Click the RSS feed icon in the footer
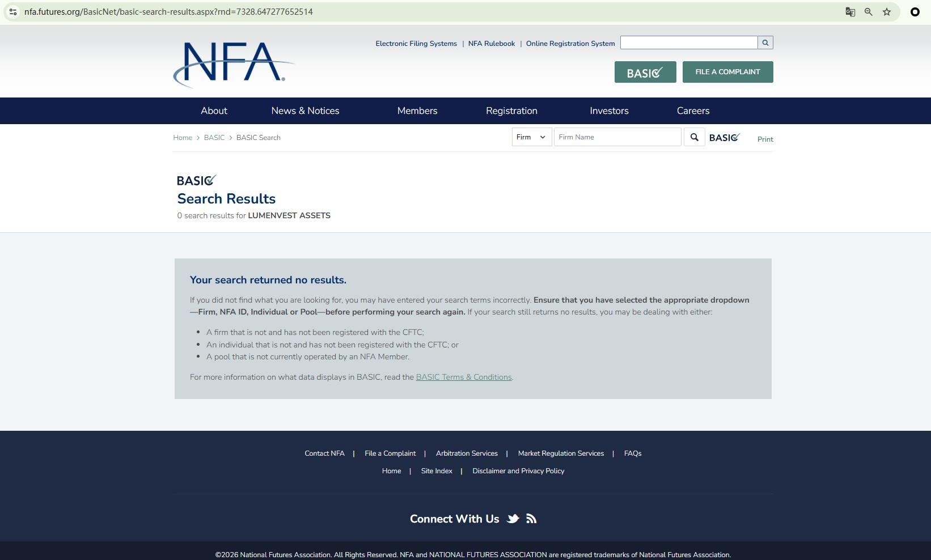 (531, 519)
